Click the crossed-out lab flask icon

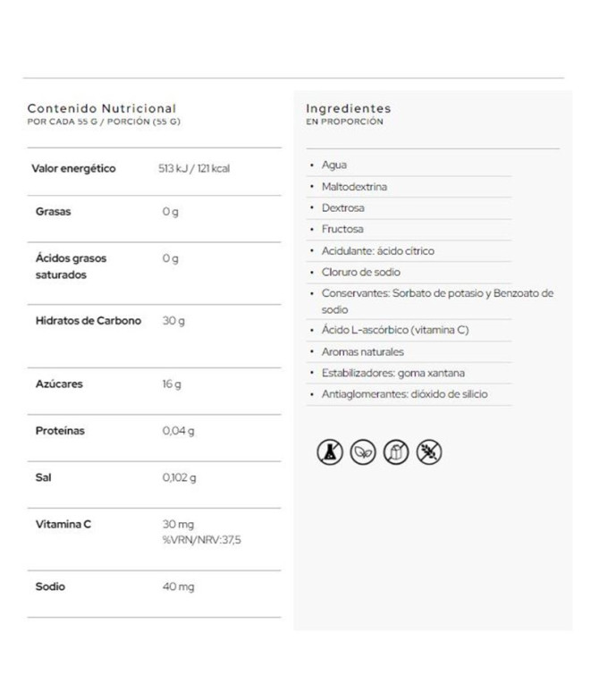(330, 452)
